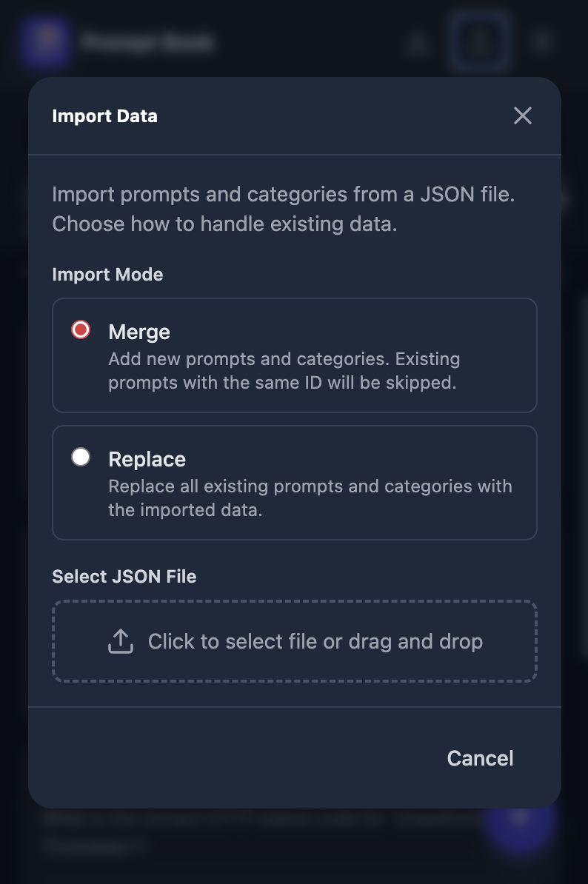The image size is (588, 884).
Task: Click the Replace option card
Action: [295, 483]
